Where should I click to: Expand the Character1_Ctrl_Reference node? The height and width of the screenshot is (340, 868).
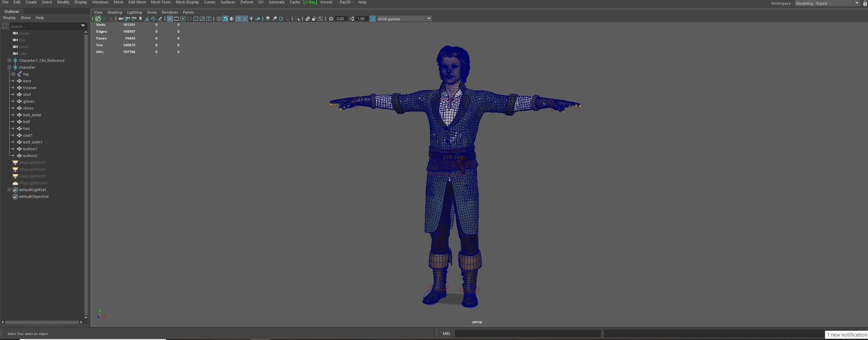10,61
